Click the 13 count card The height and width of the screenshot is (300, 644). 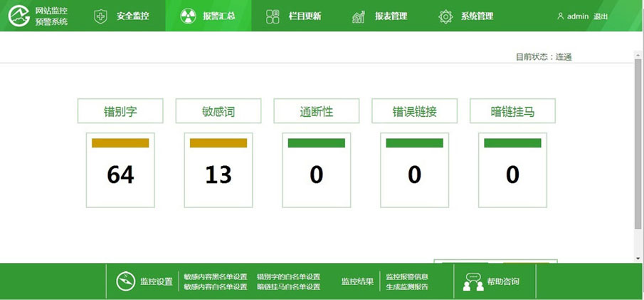coord(218,170)
